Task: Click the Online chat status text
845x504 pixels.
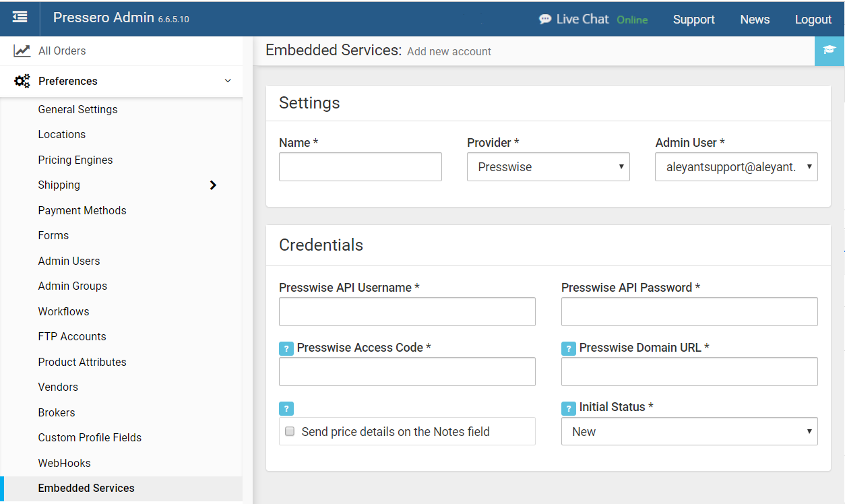Action: click(x=632, y=20)
